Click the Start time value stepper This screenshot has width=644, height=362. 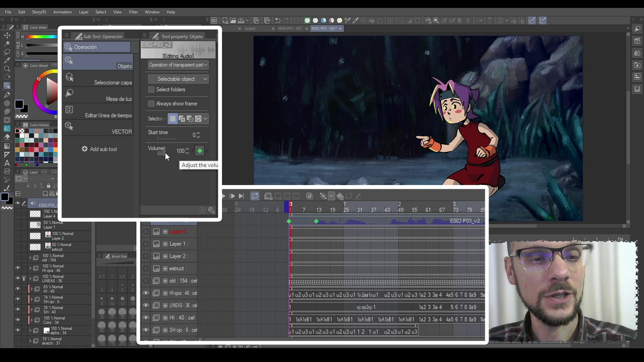(198, 135)
